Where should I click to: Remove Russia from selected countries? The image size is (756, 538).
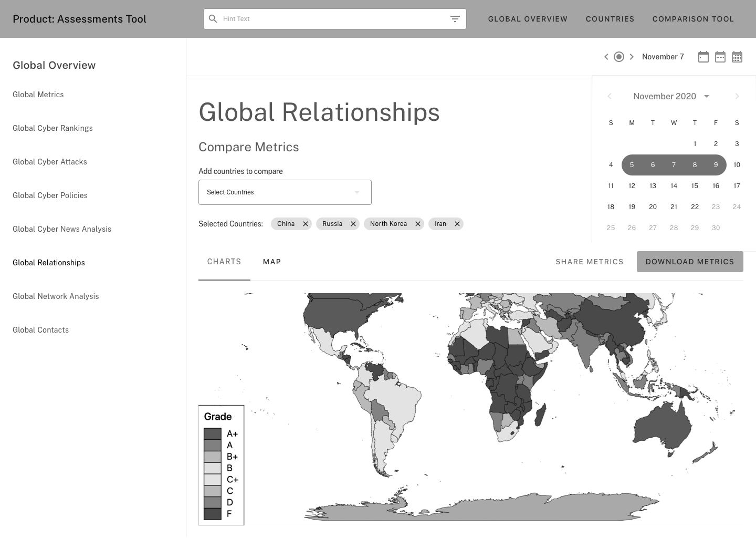[353, 223]
